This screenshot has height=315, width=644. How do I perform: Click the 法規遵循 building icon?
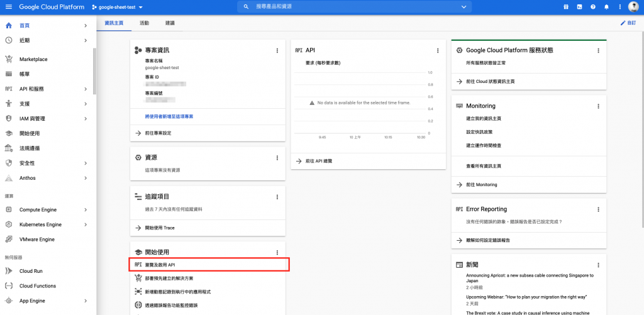[9, 148]
